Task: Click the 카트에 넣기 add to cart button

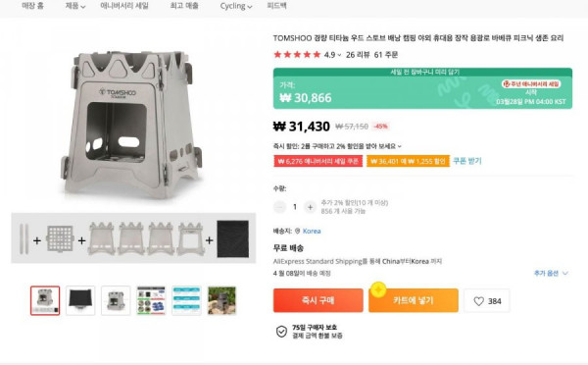Action: click(x=414, y=300)
